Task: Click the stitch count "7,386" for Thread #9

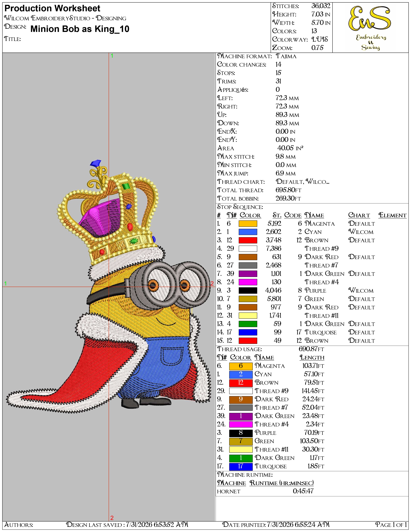Action: point(274,249)
